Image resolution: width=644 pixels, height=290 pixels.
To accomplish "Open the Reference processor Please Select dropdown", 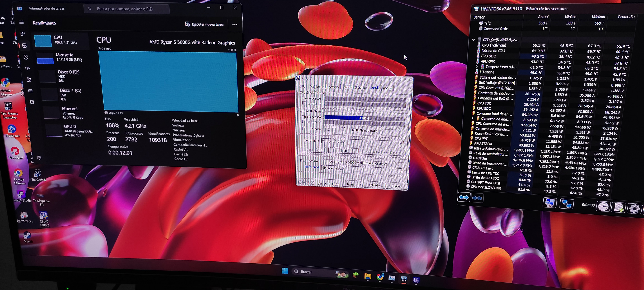I will click(361, 169).
